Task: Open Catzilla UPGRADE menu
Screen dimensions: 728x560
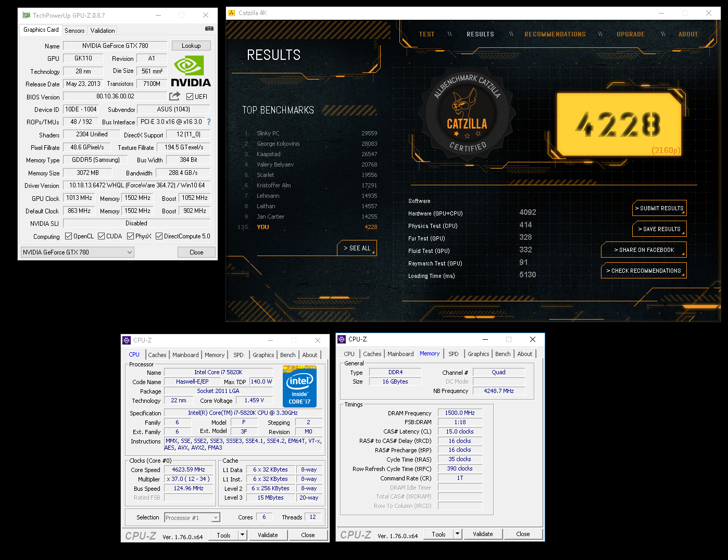Action: point(631,34)
